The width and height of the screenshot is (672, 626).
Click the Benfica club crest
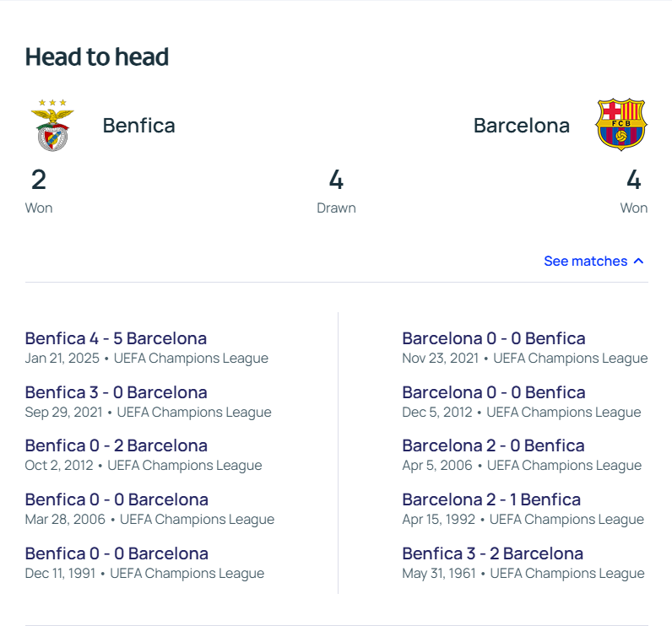tap(52, 125)
